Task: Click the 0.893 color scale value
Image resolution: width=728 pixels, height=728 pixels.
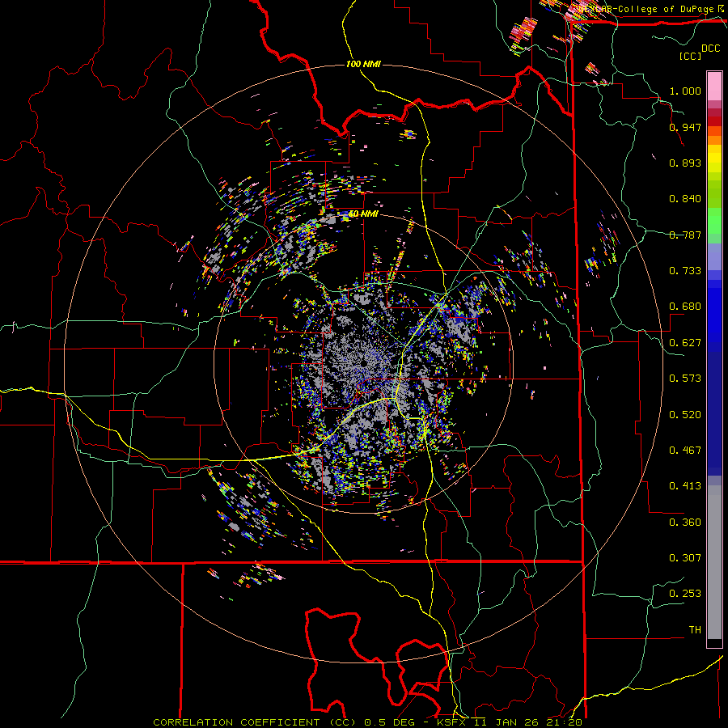Action: pyautogui.click(x=685, y=163)
